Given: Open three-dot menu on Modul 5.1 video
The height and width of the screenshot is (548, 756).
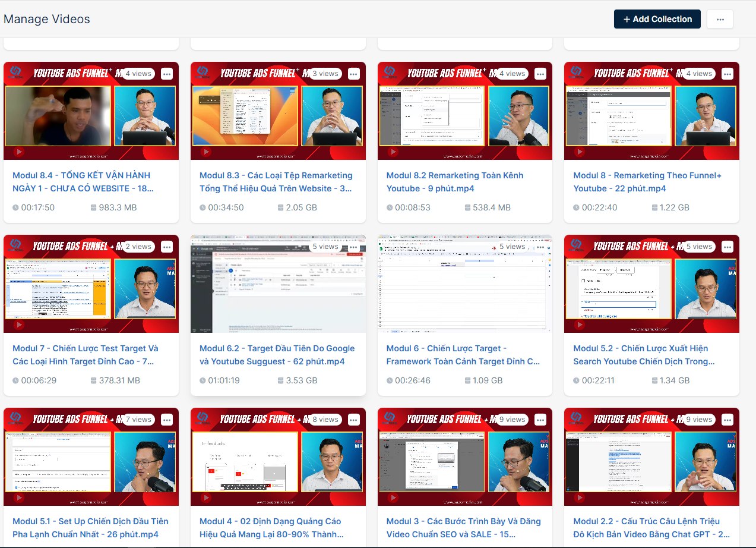Looking at the screenshot, I should click(167, 420).
